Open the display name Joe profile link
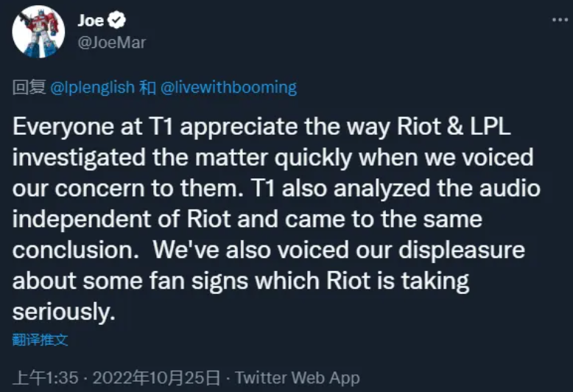This screenshot has height=392, width=573. click(91, 21)
